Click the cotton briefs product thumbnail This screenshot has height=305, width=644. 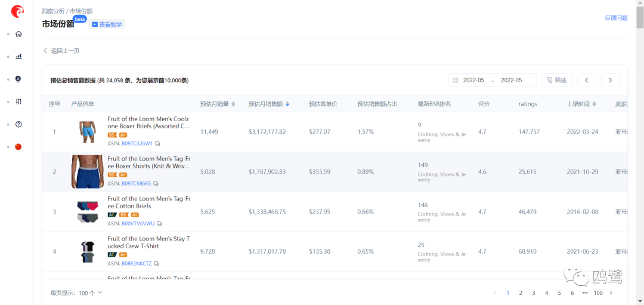click(x=88, y=212)
